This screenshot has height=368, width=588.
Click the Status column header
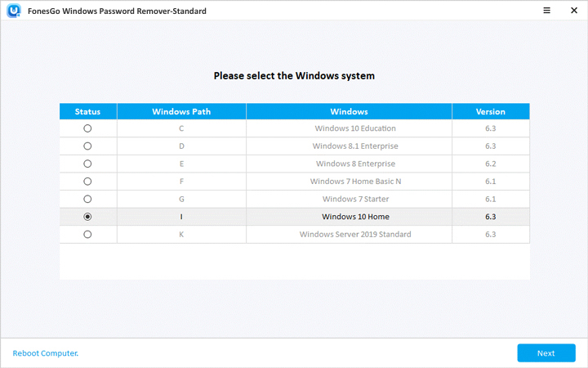point(87,111)
